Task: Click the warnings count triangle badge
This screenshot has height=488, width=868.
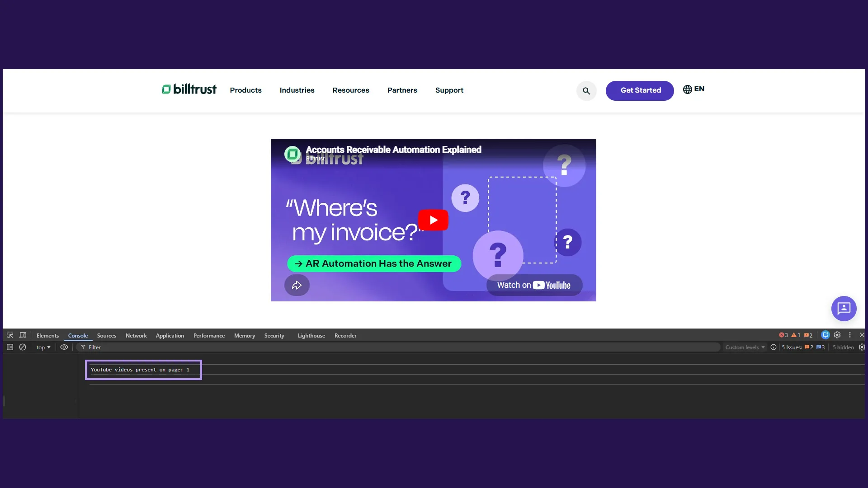Action: click(796, 335)
